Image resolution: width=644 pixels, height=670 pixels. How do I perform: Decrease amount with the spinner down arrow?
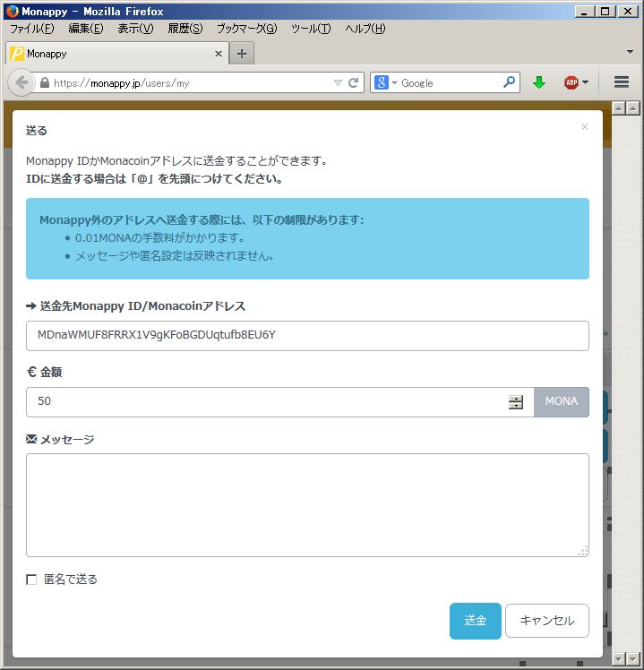(x=516, y=405)
